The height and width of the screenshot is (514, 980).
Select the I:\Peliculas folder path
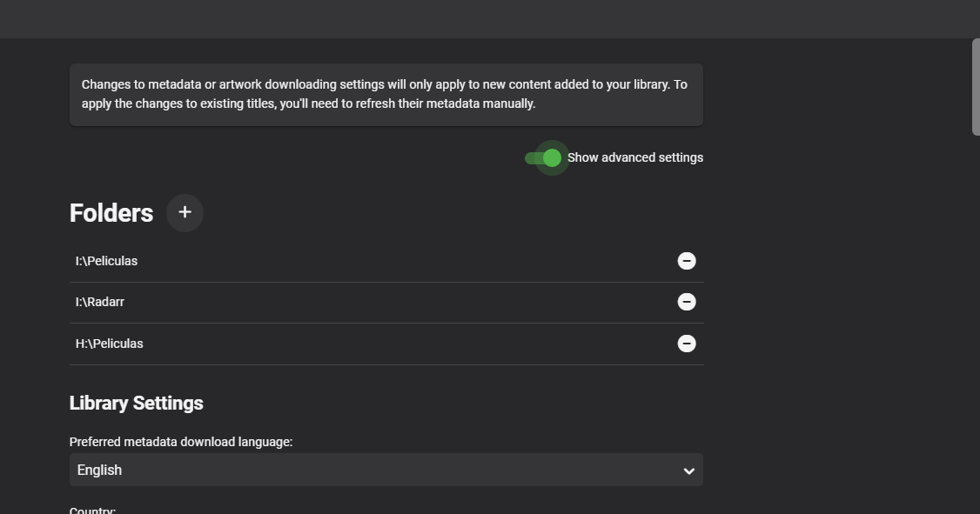(106, 261)
